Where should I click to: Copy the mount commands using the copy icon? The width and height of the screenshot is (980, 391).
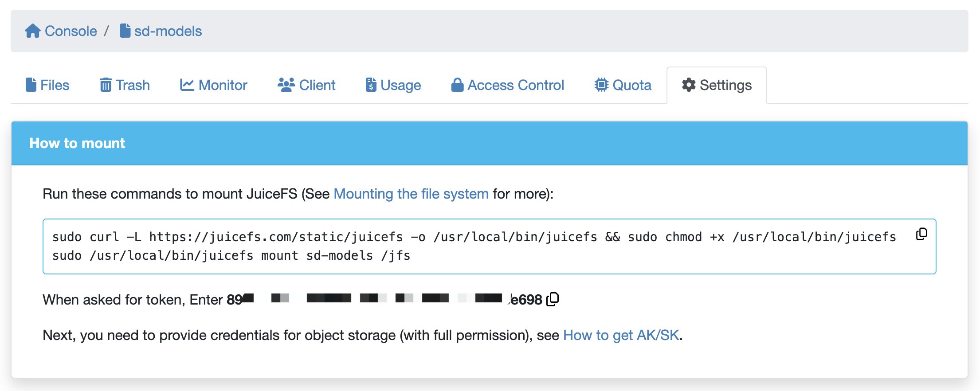pos(921,234)
